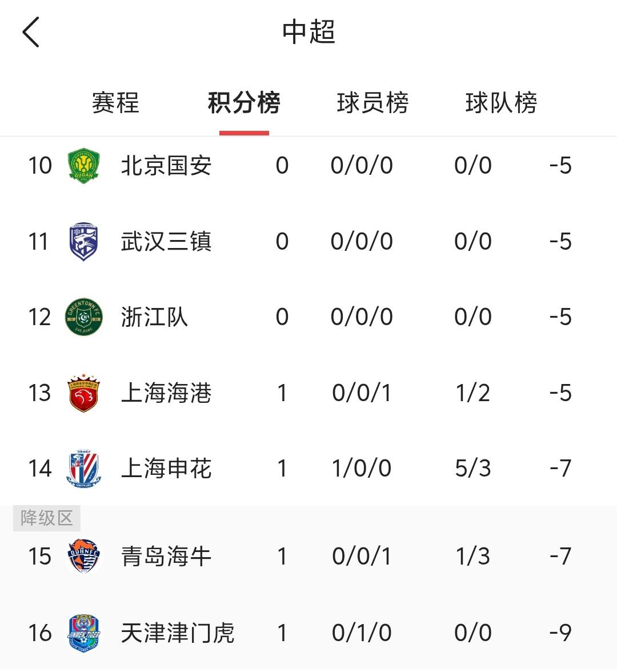
Task: Open team name 武汉三镇
Action: pyautogui.click(x=166, y=241)
